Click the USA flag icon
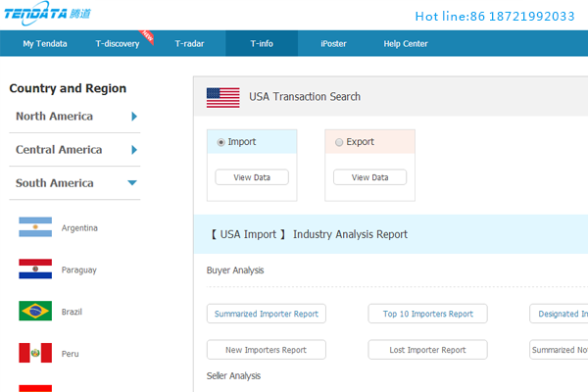 point(223,98)
